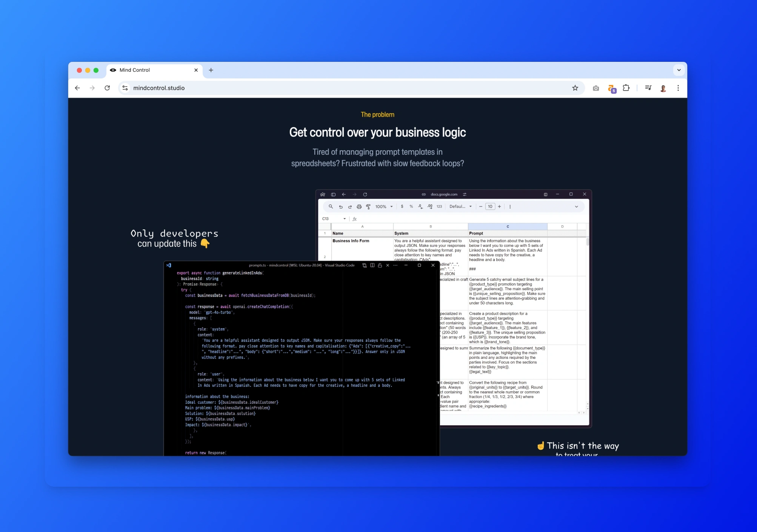Open the 100% zoom dropdown in spreadsheet
The height and width of the screenshot is (532, 757).
(x=384, y=207)
